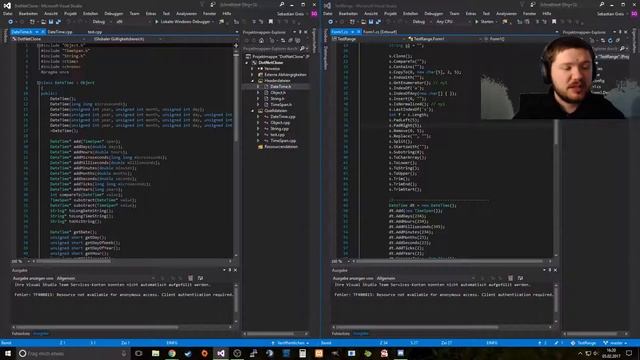The height and width of the screenshot is (360, 640).
Task: Open Fehlerliste tab in DotNetClone window
Action: pyautogui.click(x=20, y=334)
